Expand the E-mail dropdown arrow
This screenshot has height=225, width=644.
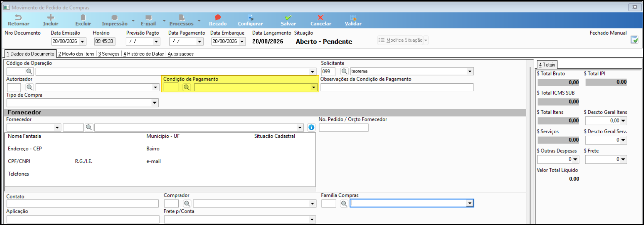(x=164, y=21)
